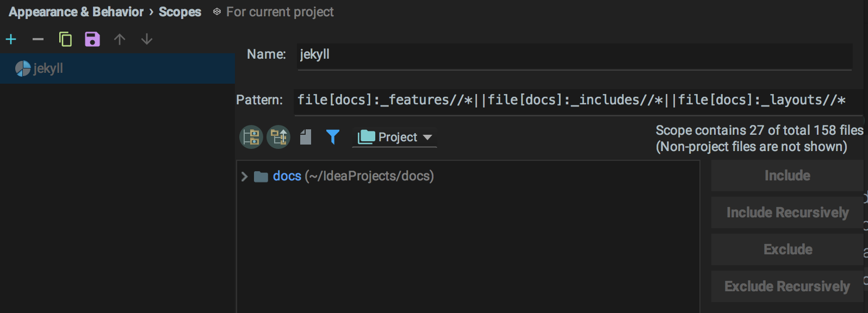Click Exclude for the selected folder
Viewport: 868px width, 313px height.
click(x=787, y=249)
